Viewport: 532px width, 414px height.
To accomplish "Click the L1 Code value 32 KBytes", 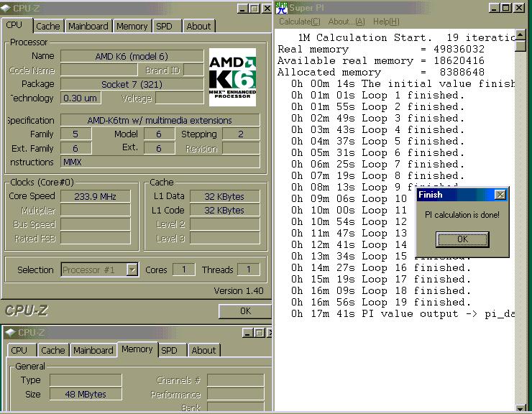I will point(224,210).
